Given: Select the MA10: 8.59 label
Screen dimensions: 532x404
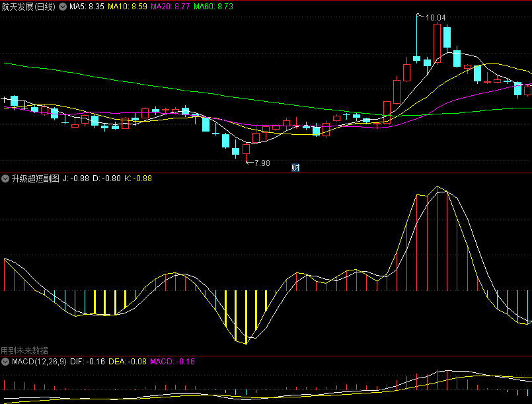Looking at the screenshot, I should [x=128, y=7].
